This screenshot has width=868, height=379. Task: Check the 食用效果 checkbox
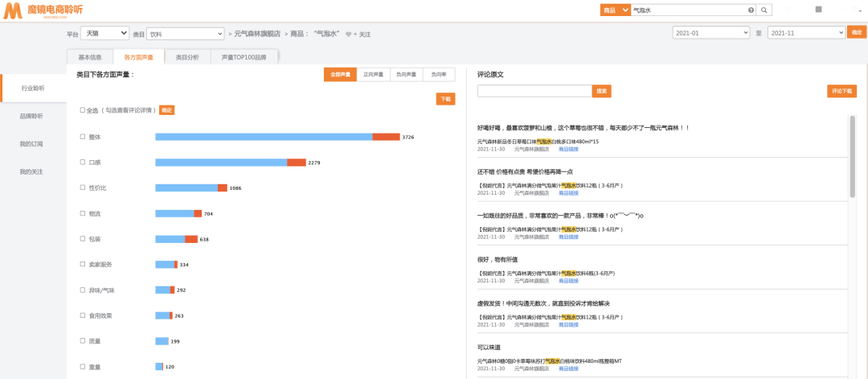(x=83, y=315)
